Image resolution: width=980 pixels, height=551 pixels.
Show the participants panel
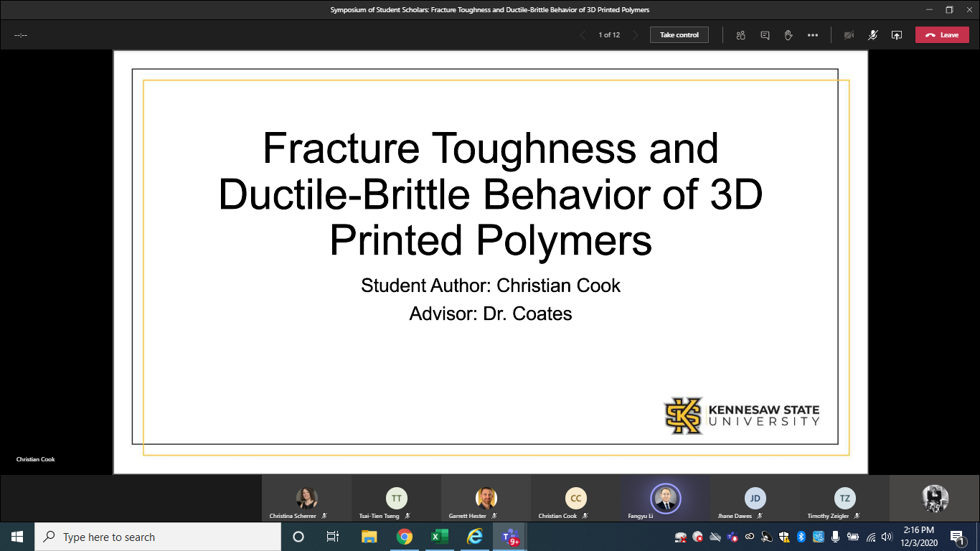(741, 35)
